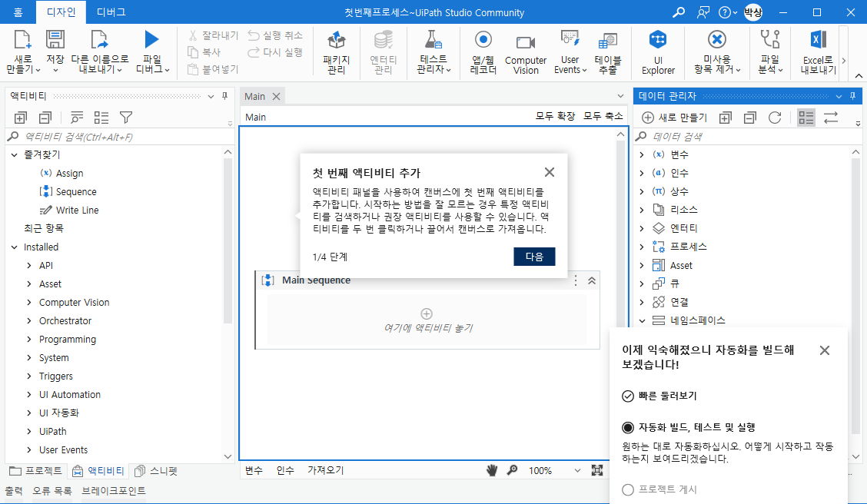Toggle pin on Activities panel
This screenshot has width=867, height=504.
[x=225, y=96]
